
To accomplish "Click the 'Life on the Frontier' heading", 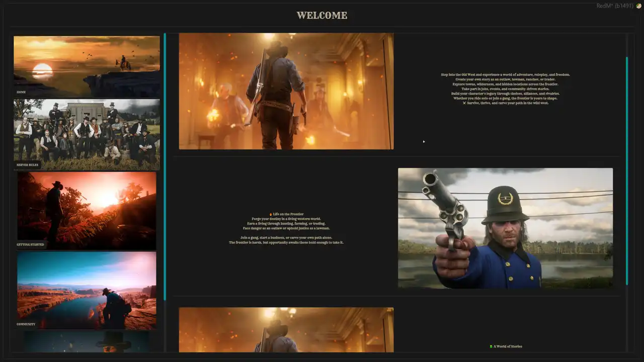I will [288, 214].
